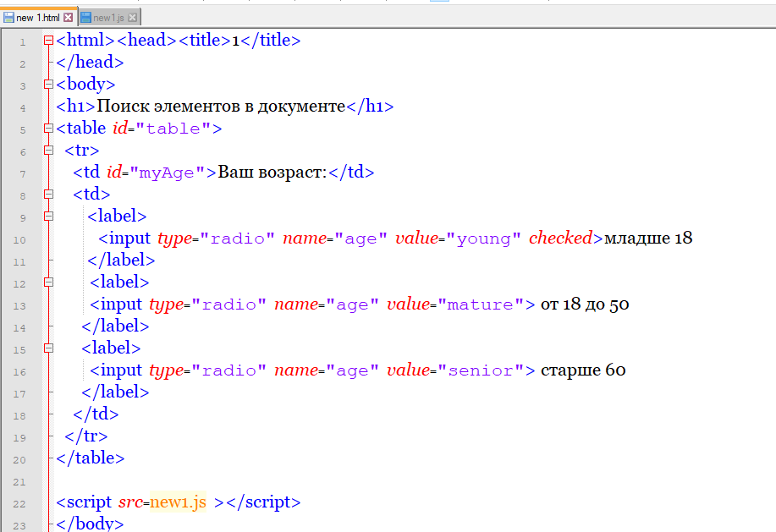Click the checked attribute on line 10
The width and height of the screenshot is (776, 532).
click(559, 239)
